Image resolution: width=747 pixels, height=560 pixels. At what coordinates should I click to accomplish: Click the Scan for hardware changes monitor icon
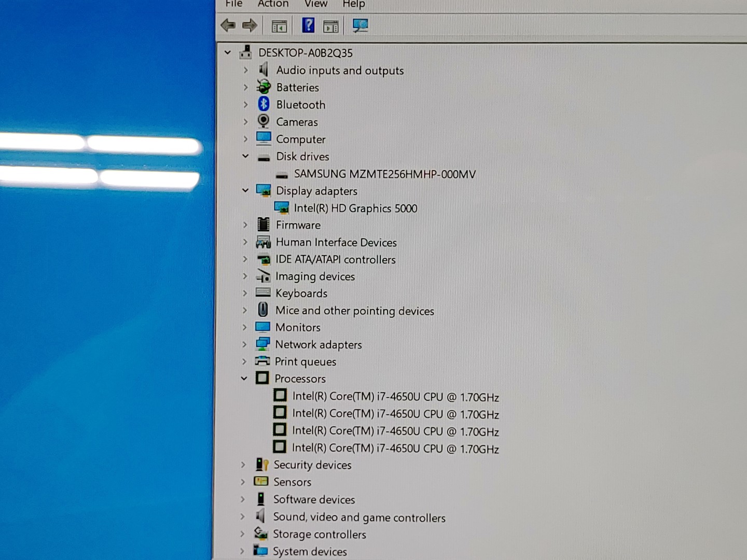(360, 25)
